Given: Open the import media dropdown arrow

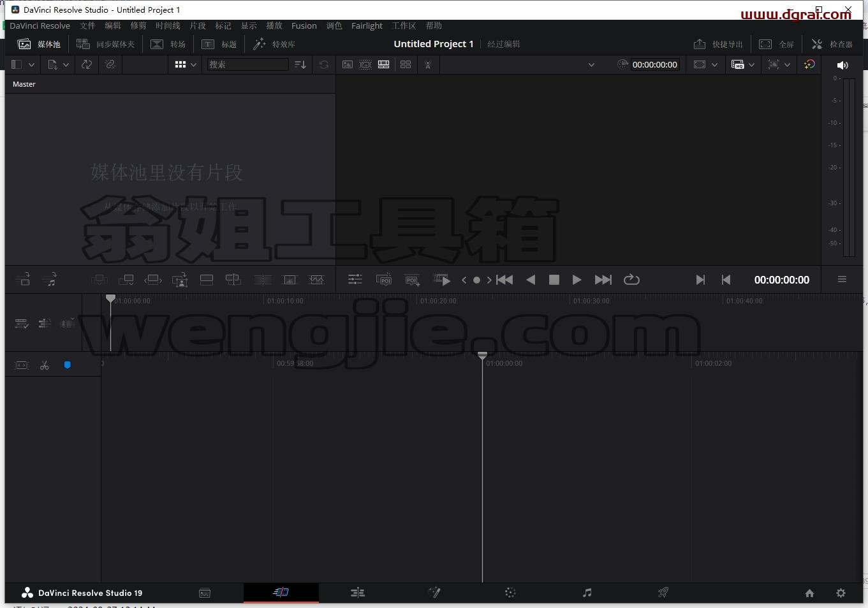Looking at the screenshot, I should coord(66,64).
